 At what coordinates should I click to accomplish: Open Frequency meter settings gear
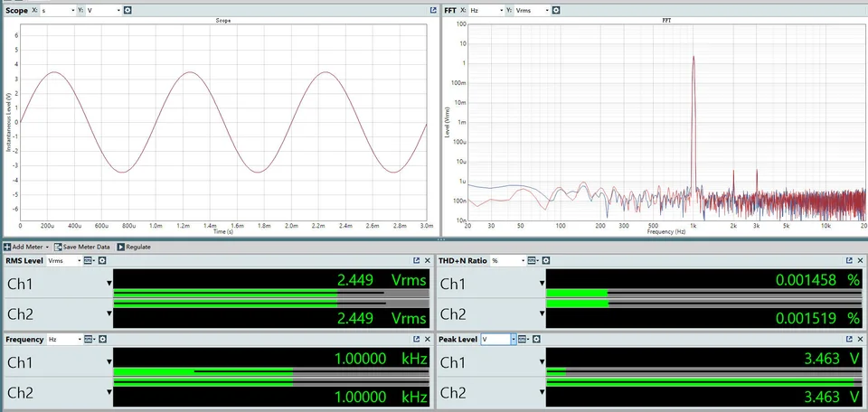point(102,339)
